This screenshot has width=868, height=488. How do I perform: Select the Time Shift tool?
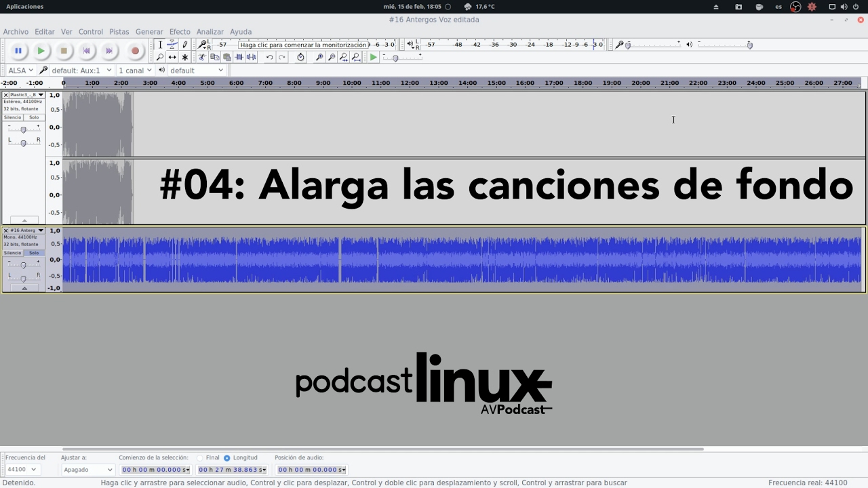pyautogui.click(x=172, y=58)
